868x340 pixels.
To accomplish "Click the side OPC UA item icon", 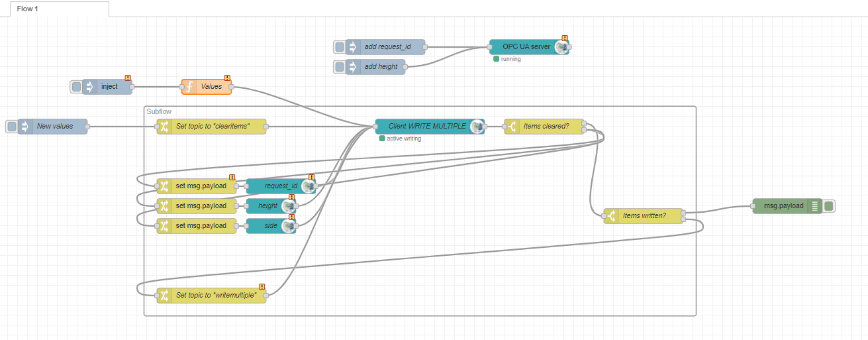I will click(288, 226).
